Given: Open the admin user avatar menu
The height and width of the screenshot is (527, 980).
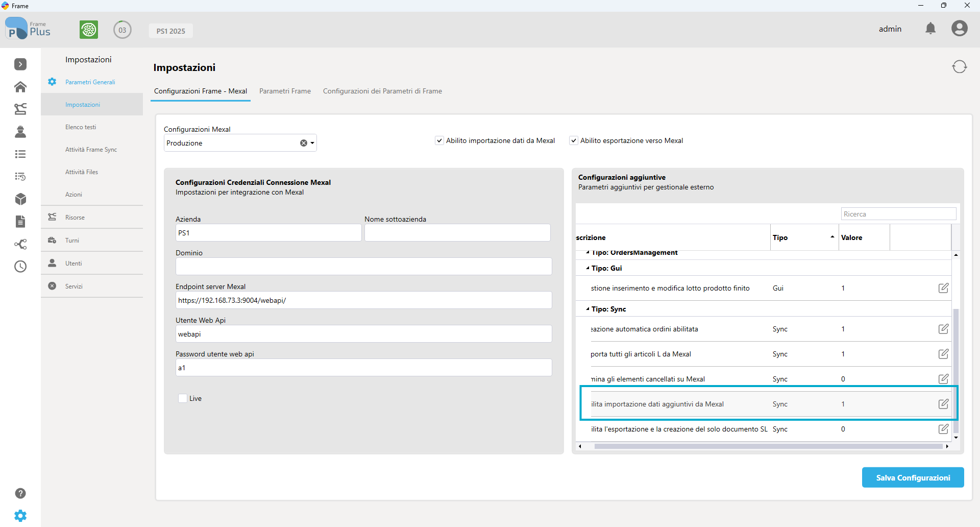Looking at the screenshot, I should pyautogui.click(x=960, y=29).
